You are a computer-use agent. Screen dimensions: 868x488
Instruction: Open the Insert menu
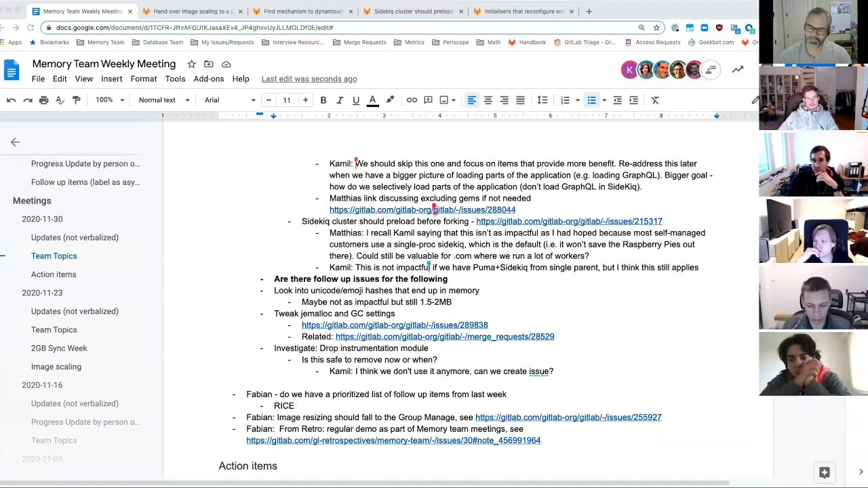point(112,79)
